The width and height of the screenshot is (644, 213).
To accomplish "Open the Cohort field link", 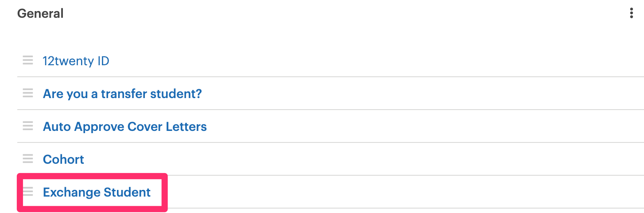I will 63,159.
